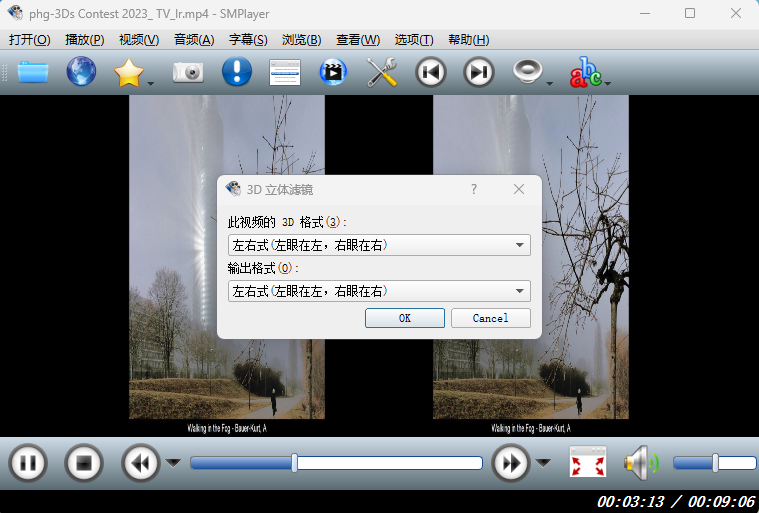The width and height of the screenshot is (759, 513).
Task: Click the volume slider handle
Action: click(x=715, y=463)
